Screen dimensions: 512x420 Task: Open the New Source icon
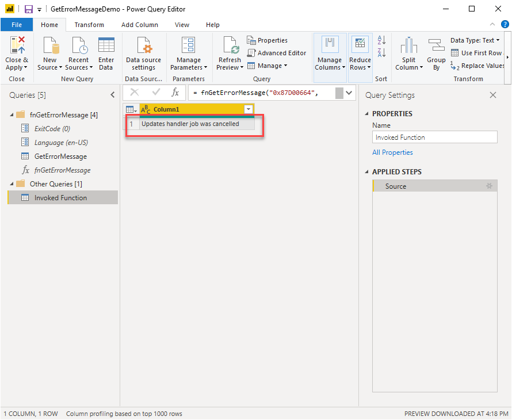[x=50, y=45]
